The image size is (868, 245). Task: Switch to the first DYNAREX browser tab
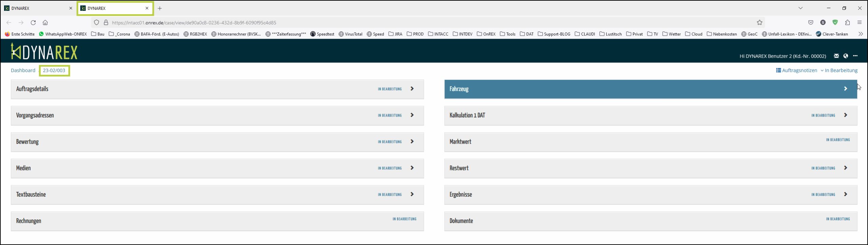click(37, 8)
